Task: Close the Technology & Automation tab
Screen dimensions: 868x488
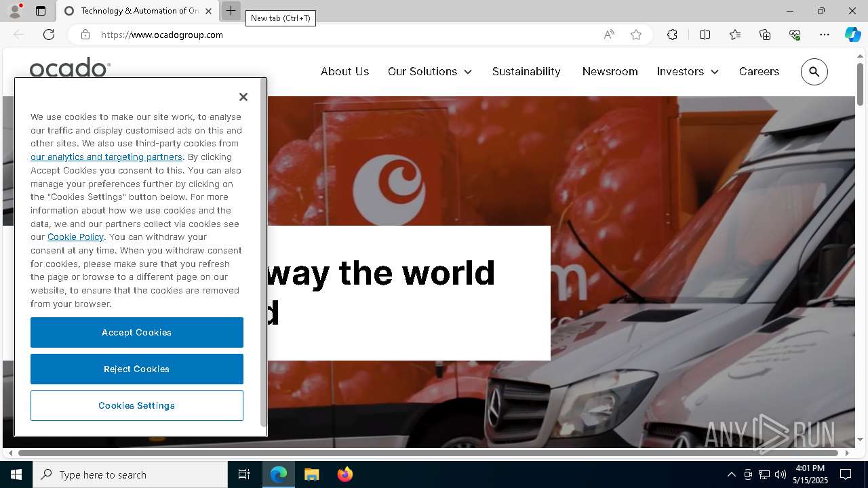Action: (x=208, y=11)
